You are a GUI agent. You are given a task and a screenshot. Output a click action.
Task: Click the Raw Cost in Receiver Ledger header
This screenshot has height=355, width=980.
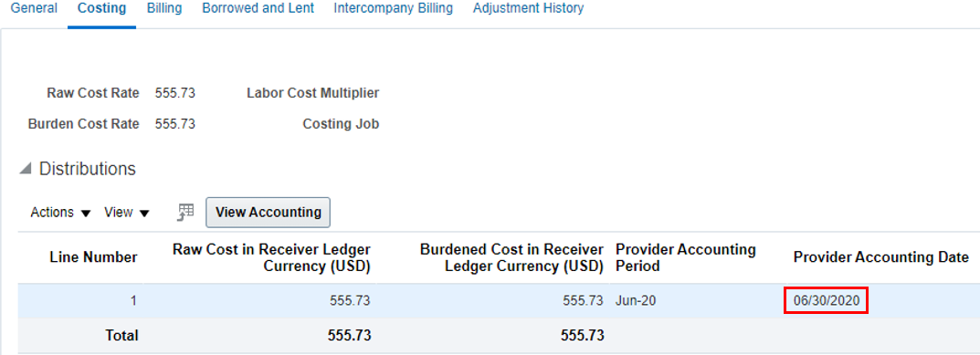pos(271,257)
